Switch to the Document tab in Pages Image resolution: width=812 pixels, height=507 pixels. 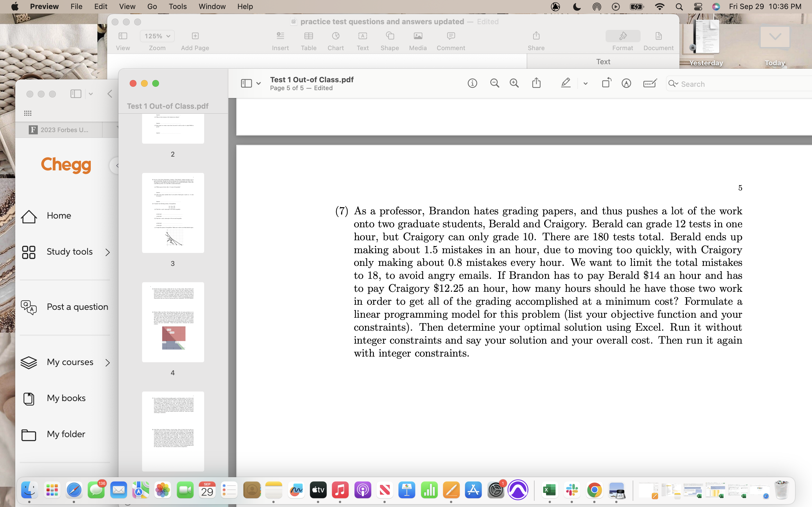[658, 39]
